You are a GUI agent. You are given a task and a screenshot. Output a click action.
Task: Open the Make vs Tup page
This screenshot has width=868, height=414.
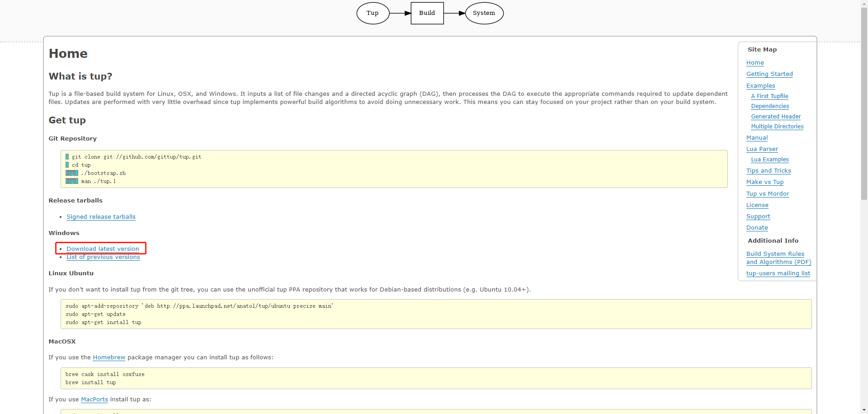[765, 182]
